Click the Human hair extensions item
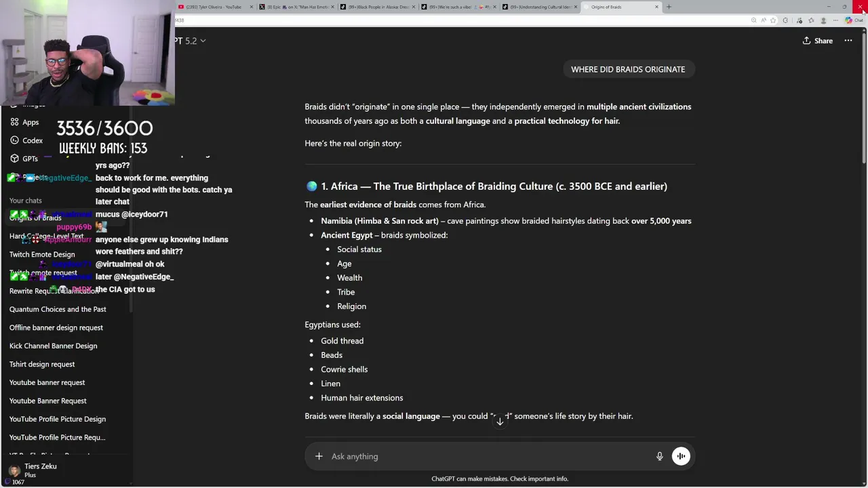Screen dimensions: 868x488 (361, 398)
